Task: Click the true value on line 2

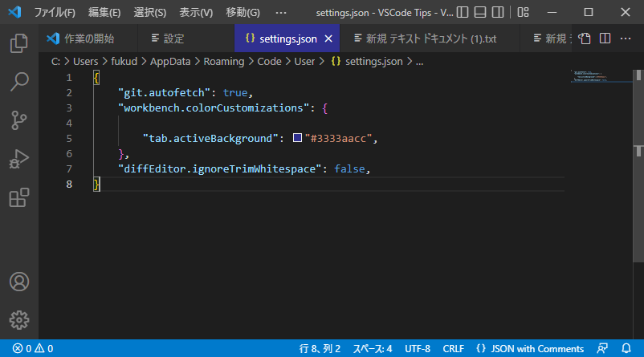Action: pyautogui.click(x=235, y=93)
